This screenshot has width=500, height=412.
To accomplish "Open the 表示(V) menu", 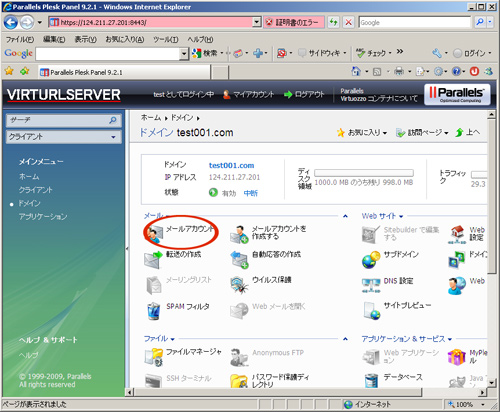I will [x=85, y=40].
